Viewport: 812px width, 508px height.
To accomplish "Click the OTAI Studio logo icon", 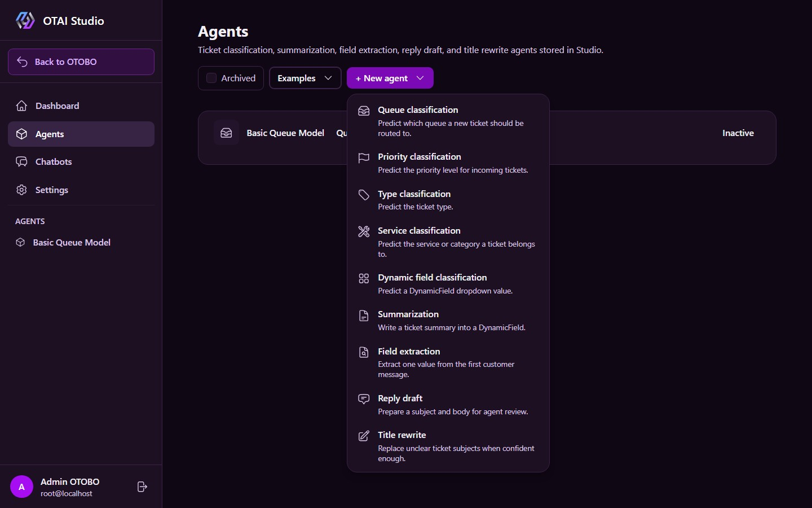I will pos(25,21).
